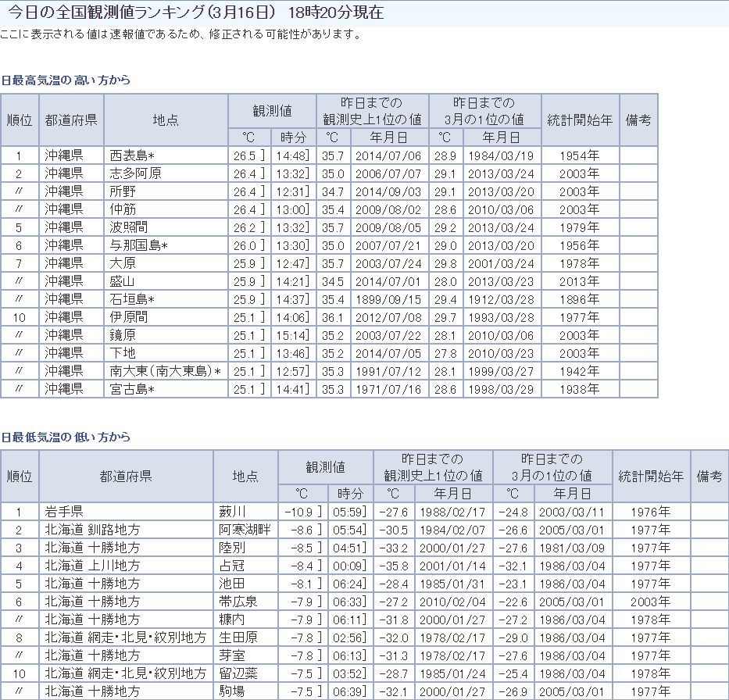
Task: Click the 陸別 station name
Action: (x=232, y=548)
